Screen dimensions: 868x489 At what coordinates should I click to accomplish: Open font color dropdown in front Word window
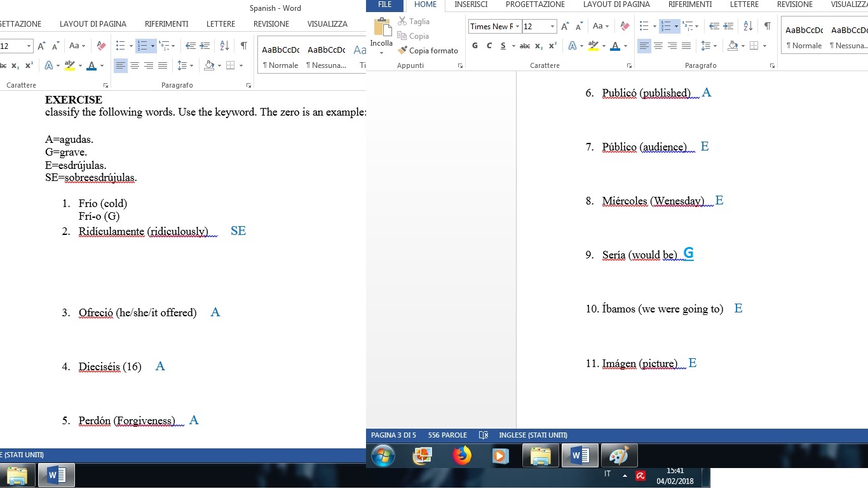tap(625, 46)
